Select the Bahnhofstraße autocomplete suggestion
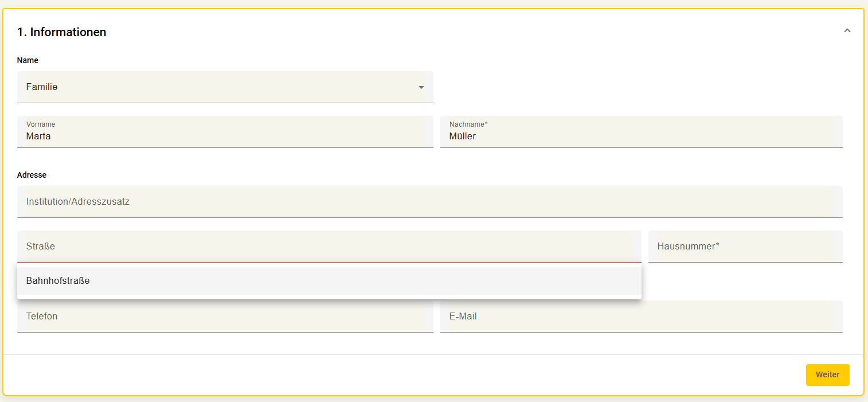This screenshot has height=402, width=868. click(329, 281)
